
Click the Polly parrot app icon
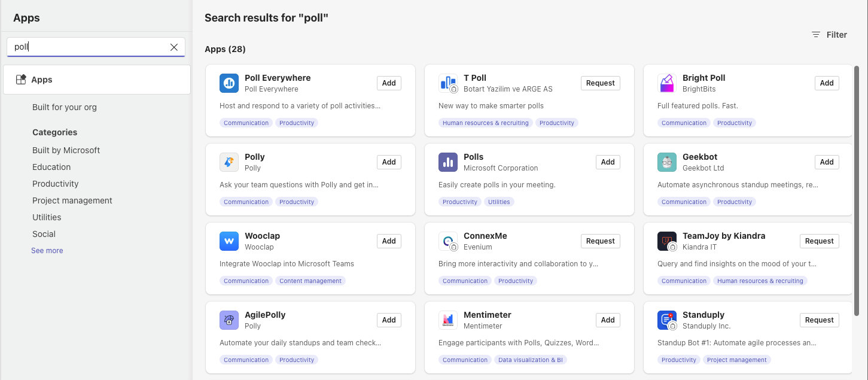pos(229,162)
